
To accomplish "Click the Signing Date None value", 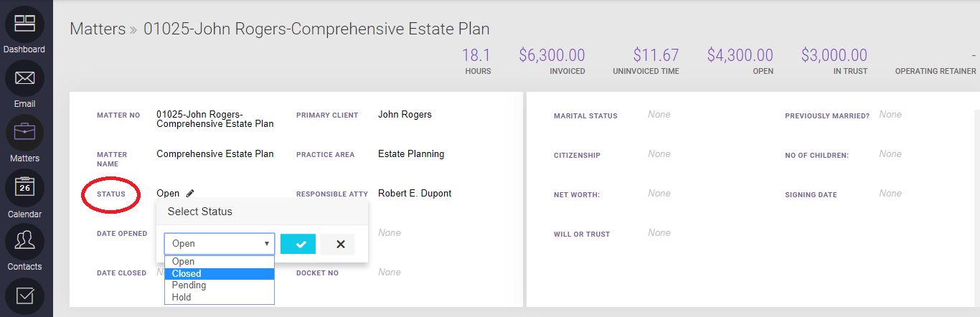I will coord(890,194).
